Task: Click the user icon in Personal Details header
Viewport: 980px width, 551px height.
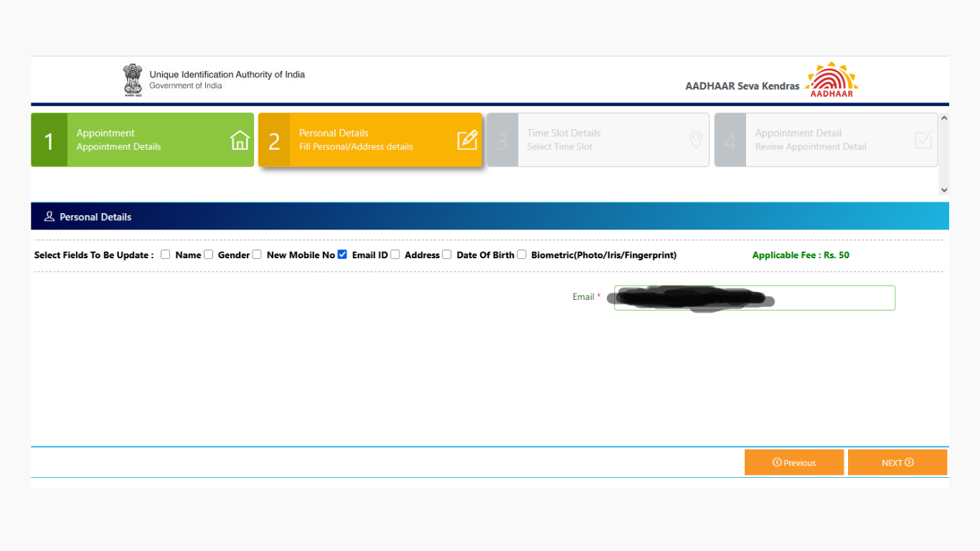Action: pos(50,217)
